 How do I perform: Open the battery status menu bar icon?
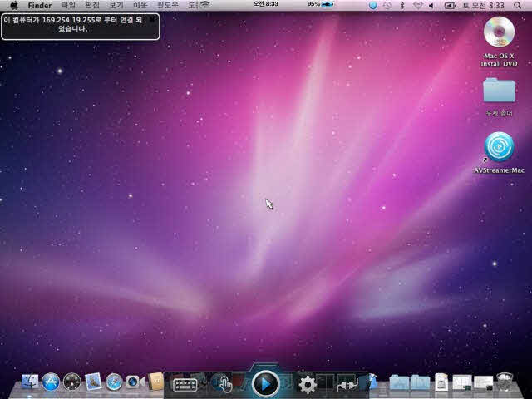coord(450,6)
